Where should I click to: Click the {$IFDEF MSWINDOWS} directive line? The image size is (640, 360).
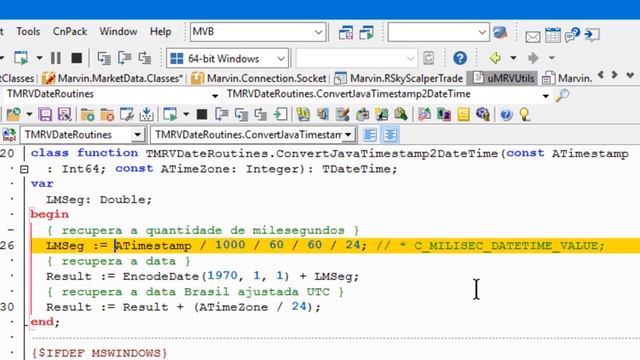tap(99, 353)
